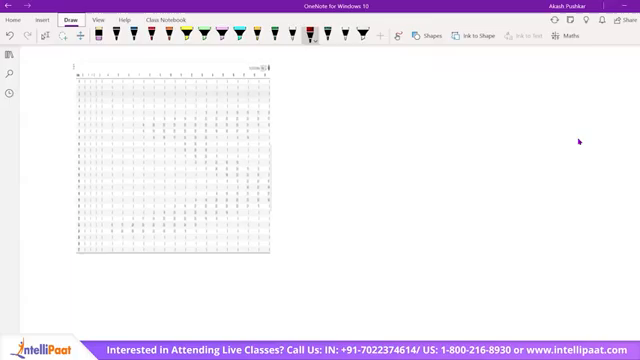Screen dimensions: 640x360
Task: Open options arrow on selected dark red pen
Action: pyautogui.click(x=316, y=41)
